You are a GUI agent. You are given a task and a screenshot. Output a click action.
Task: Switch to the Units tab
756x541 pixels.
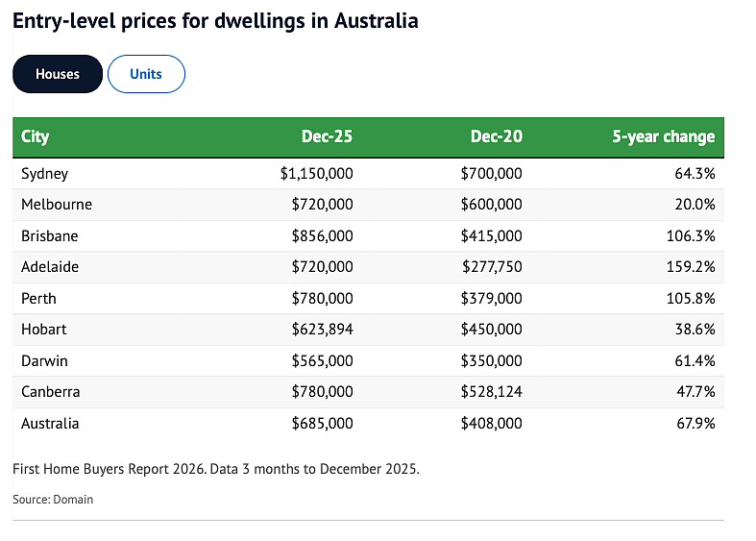(146, 74)
